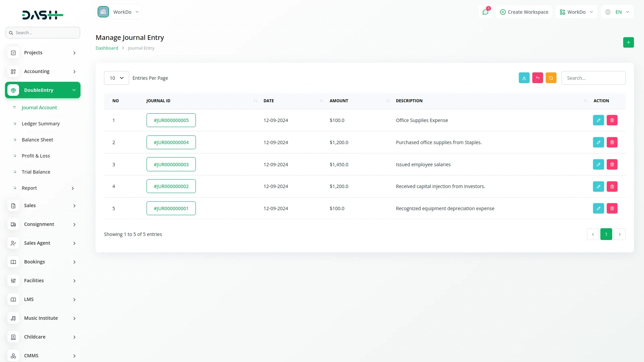
Task: Edit the capital injection journal entry
Action: (x=598, y=186)
